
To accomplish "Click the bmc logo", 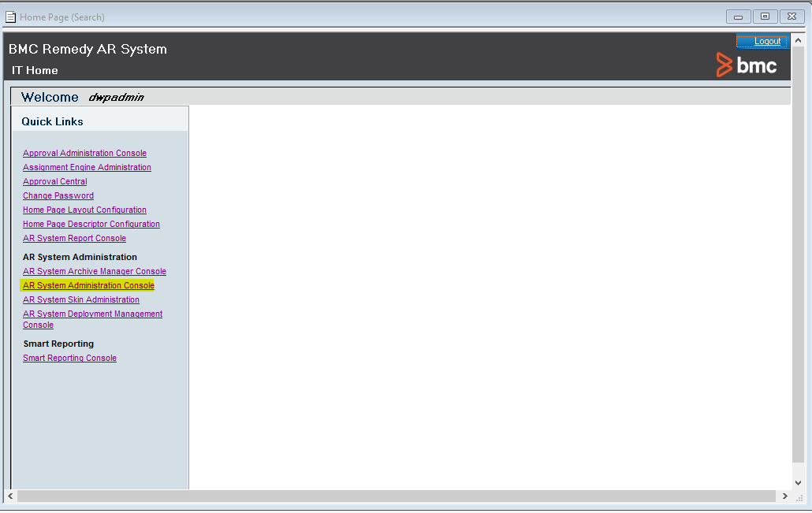I will (x=747, y=65).
